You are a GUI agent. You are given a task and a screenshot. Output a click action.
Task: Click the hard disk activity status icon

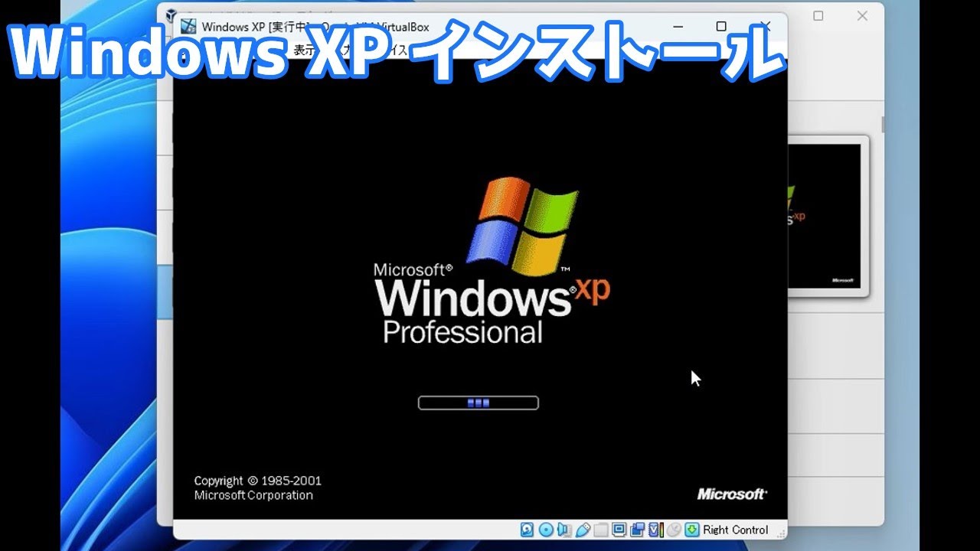527,530
